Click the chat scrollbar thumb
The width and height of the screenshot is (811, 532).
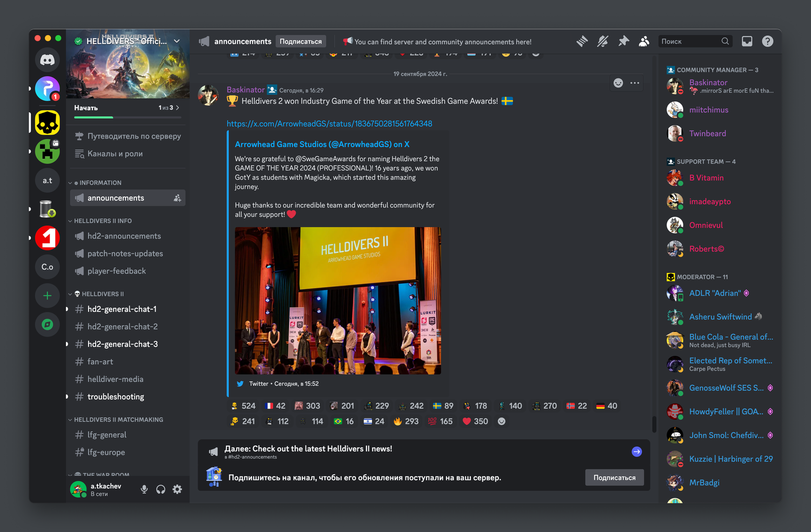pyautogui.click(x=654, y=424)
